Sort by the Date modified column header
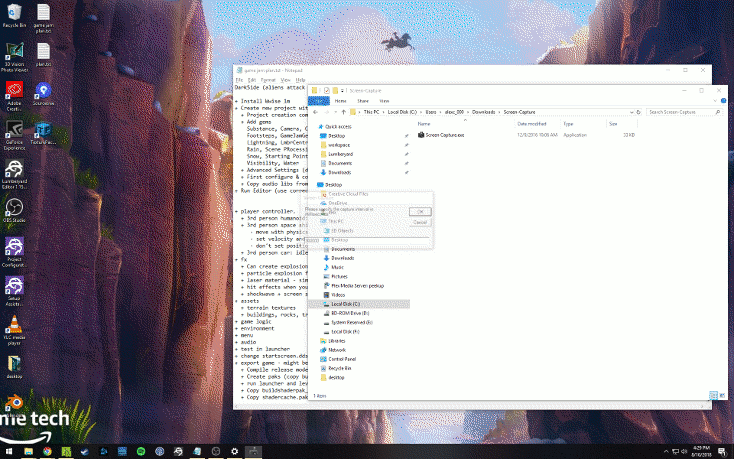This screenshot has width=734, height=459. (x=531, y=124)
